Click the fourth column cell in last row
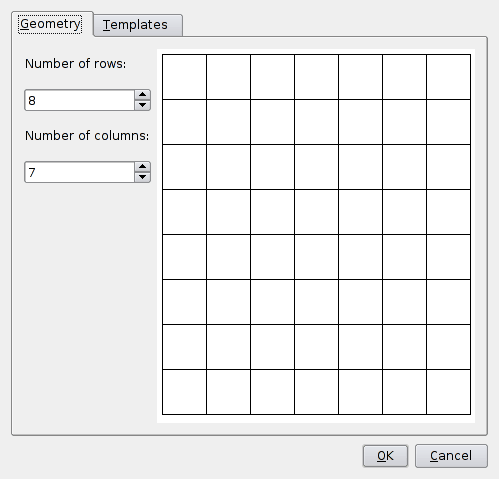The width and height of the screenshot is (499, 479). point(316,392)
